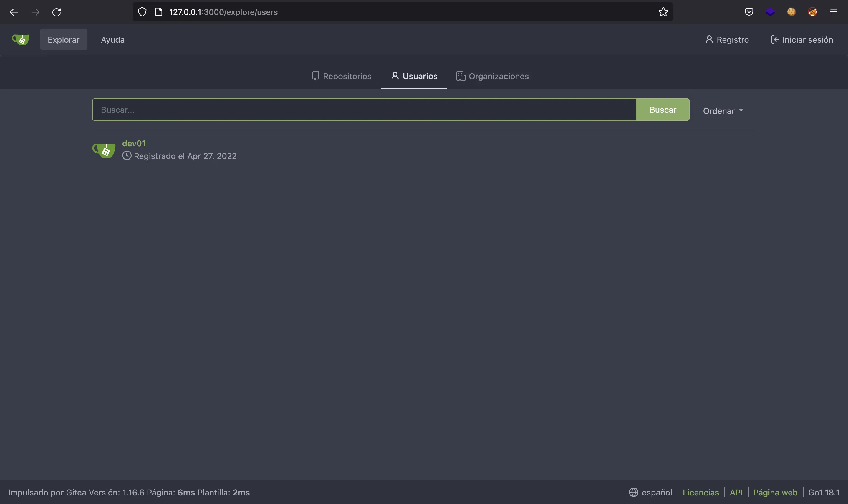
Task: Switch to the Repositorios tab
Action: click(x=342, y=76)
